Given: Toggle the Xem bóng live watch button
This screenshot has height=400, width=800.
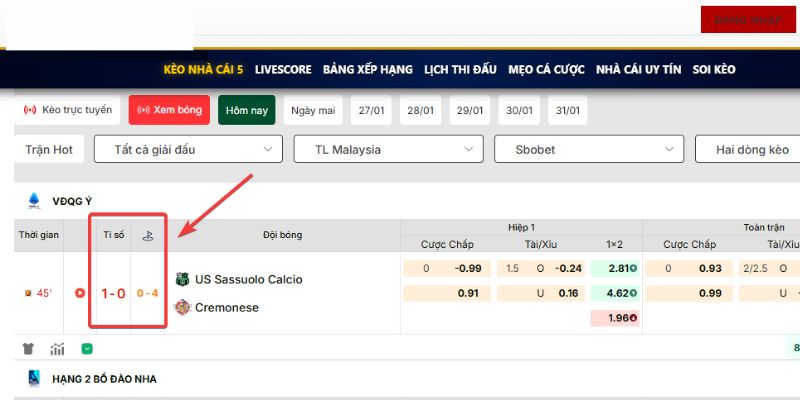Looking at the screenshot, I should 168,110.
